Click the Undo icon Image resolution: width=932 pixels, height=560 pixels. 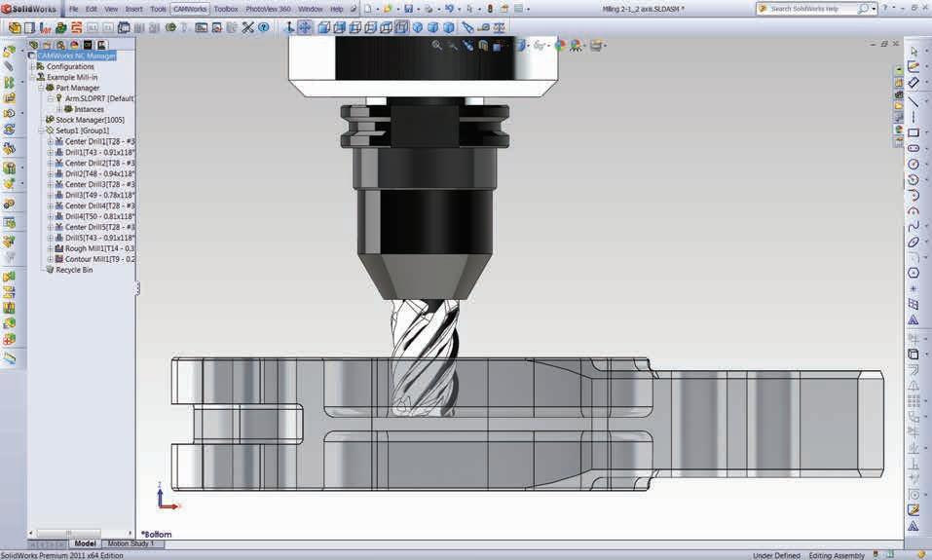click(449, 9)
